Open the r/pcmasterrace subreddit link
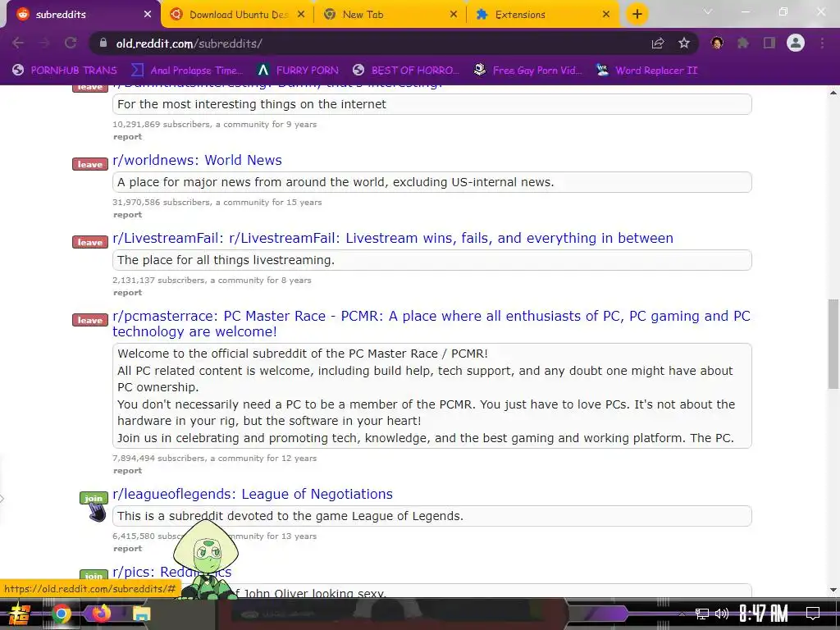Image resolution: width=840 pixels, height=630 pixels. pyautogui.click(x=431, y=323)
